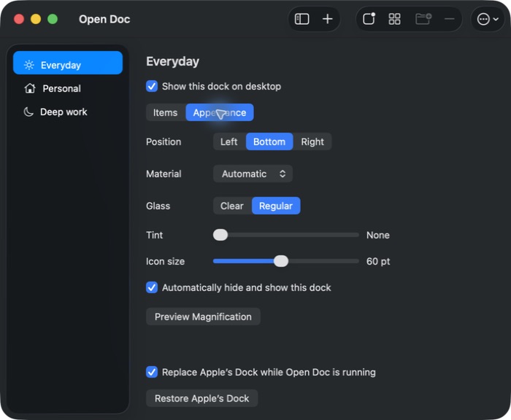The width and height of the screenshot is (511, 420).
Task: Click the house icon beside Personal
Action: 30,88
